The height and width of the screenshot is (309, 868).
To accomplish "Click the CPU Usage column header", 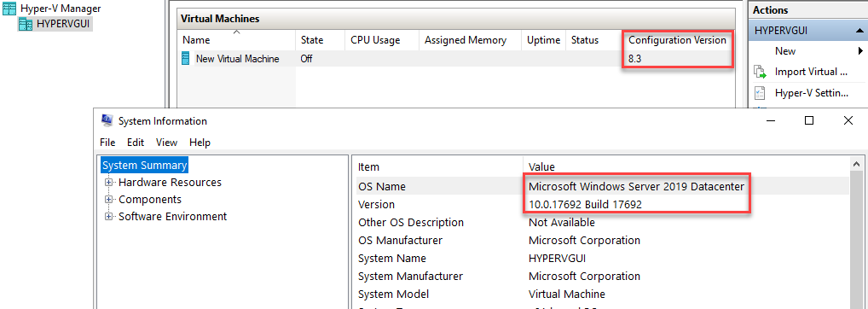I will (x=375, y=40).
